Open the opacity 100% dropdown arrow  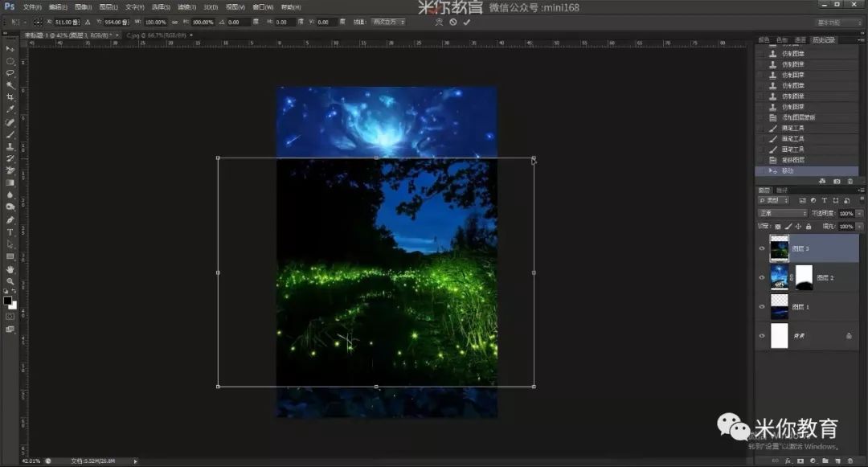(860, 213)
